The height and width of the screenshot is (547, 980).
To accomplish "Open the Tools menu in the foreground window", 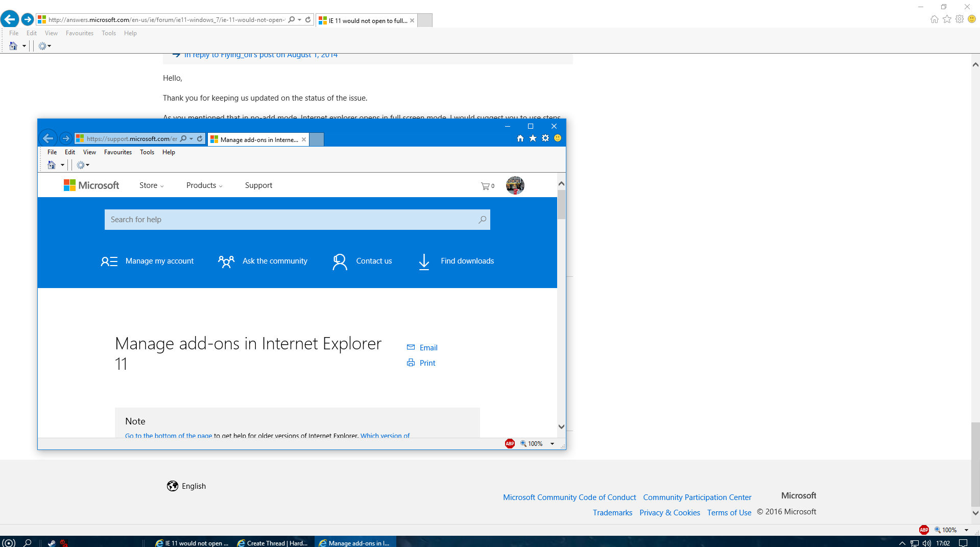I will point(147,152).
